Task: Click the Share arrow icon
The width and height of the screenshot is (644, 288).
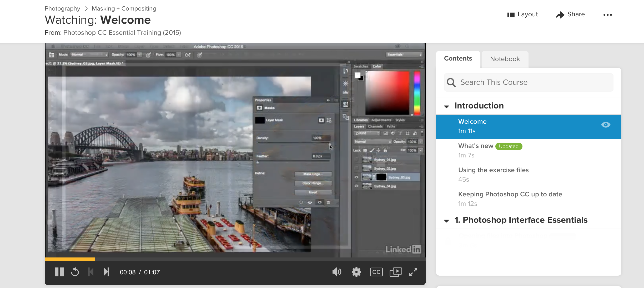Action: click(x=560, y=15)
